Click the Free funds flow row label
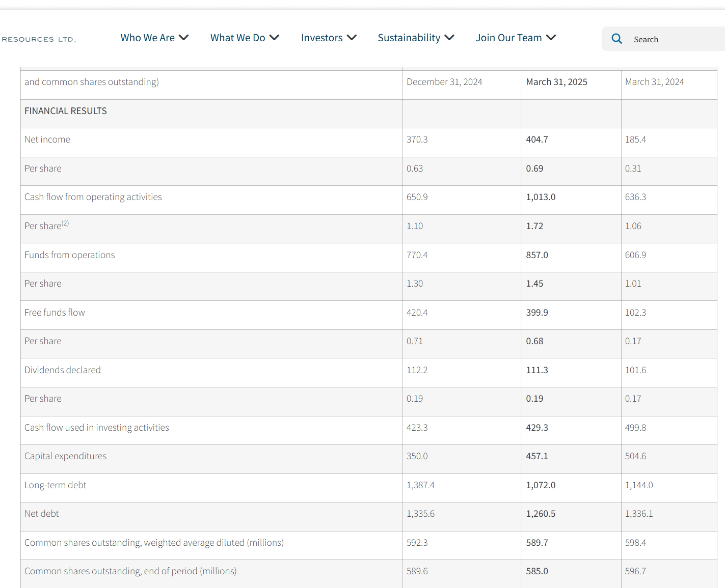 55,313
